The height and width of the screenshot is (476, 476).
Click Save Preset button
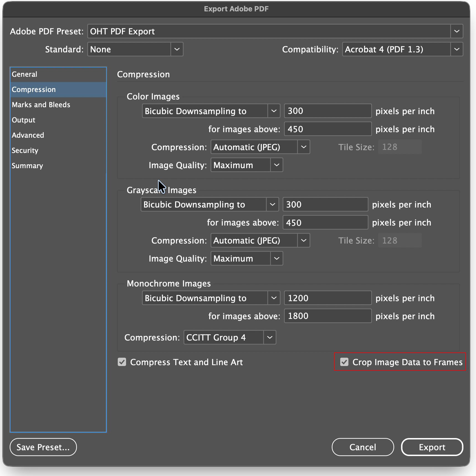43,447
